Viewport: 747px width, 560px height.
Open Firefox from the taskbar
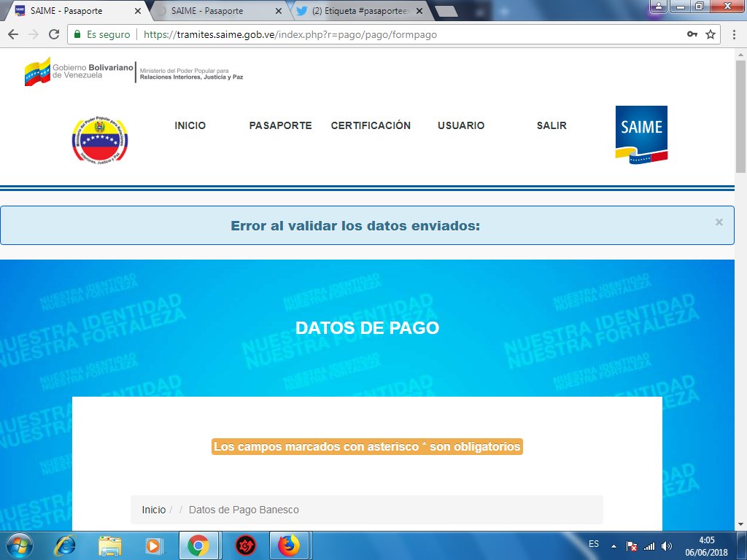coord(290,545)
